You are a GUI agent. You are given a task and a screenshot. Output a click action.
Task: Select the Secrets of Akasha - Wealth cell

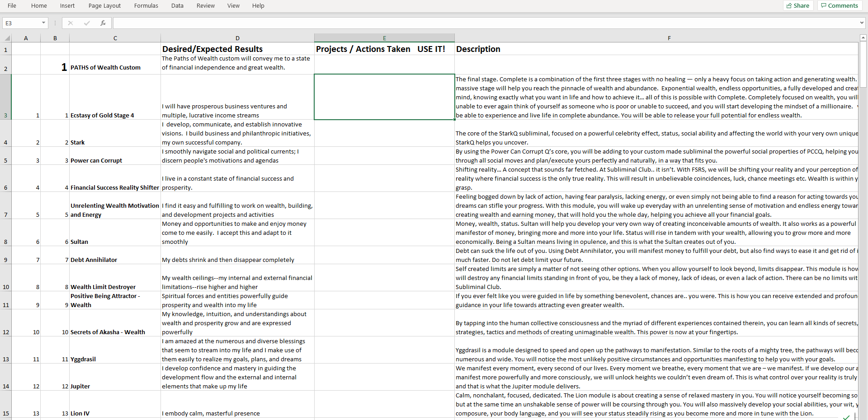[115, 323]
